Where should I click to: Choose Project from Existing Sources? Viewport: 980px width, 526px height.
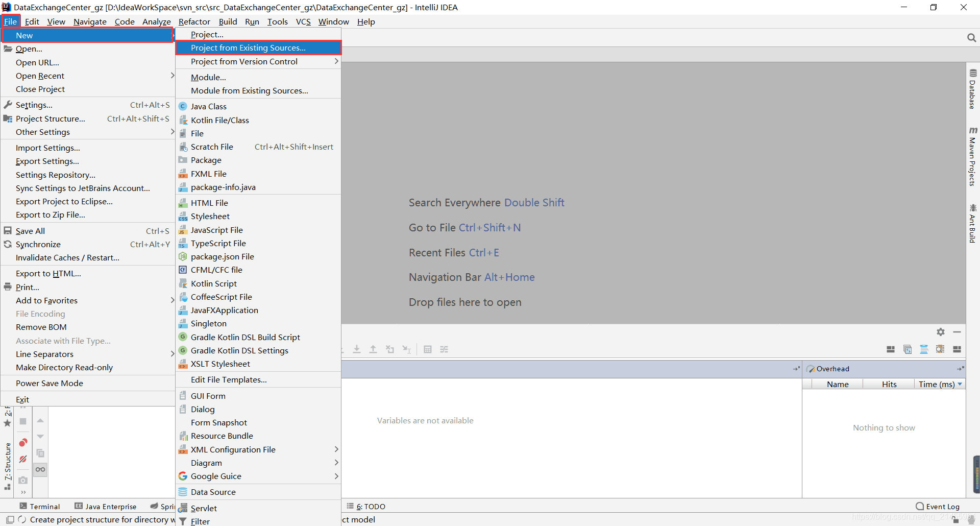point(258,47)
